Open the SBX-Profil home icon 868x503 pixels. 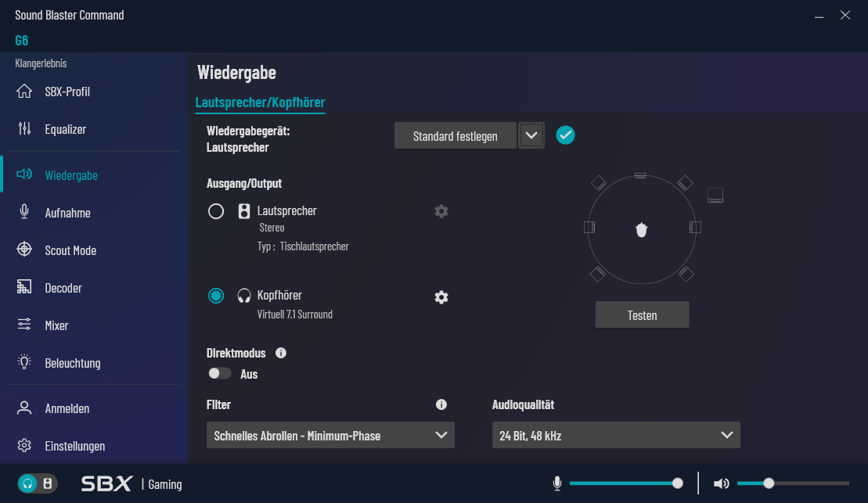pos(24,91)
